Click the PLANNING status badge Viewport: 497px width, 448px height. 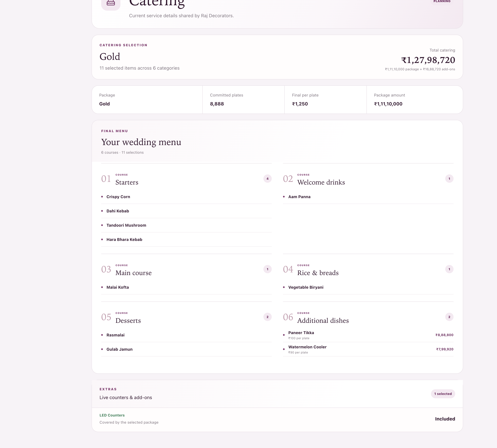[442, 1]
